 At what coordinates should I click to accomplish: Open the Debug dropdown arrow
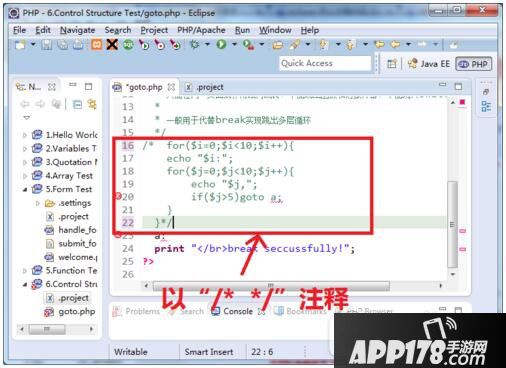(x=207, y=44)
